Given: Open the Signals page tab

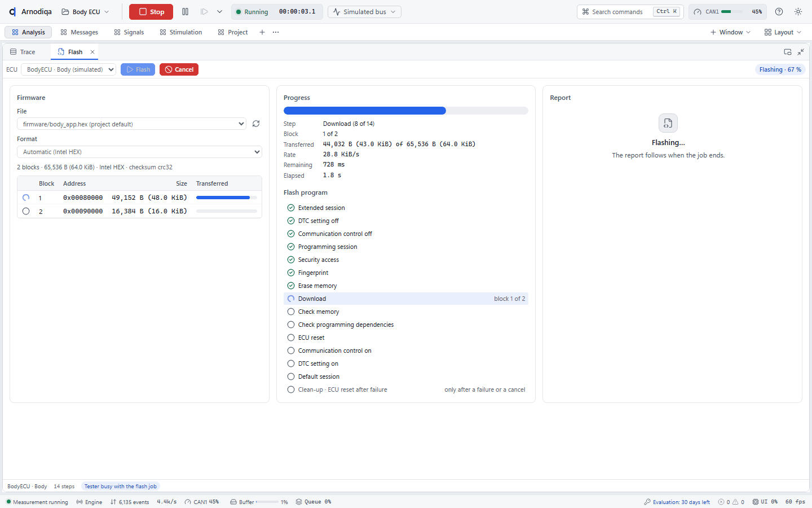Looking at the screenshot, I should [129, 32].
